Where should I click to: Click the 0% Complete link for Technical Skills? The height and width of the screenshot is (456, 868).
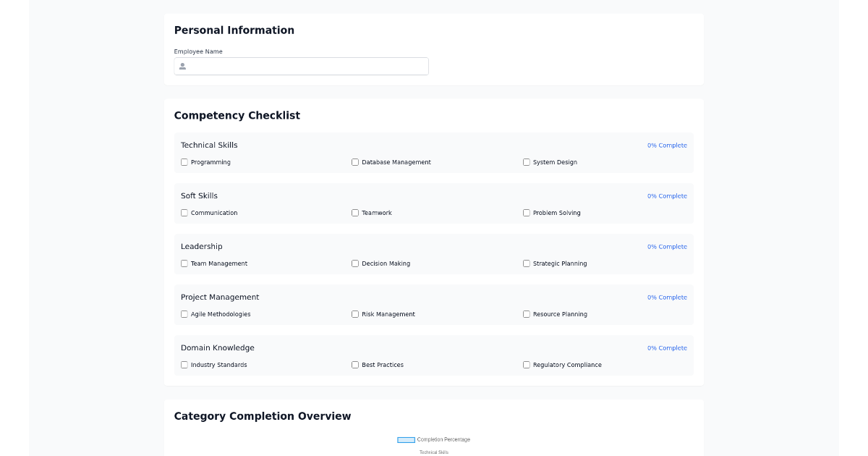pyautogui.click(x=667, y=145)
